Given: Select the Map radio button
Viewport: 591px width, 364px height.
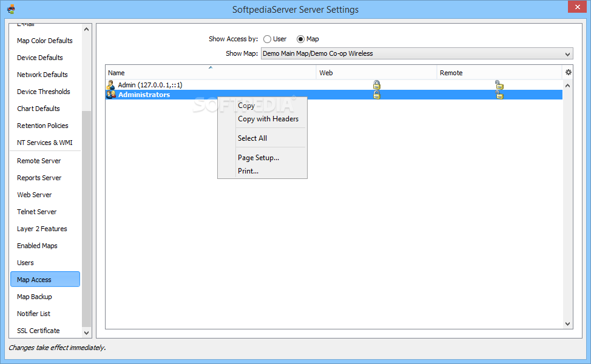Looking at the screenshot, I should click(300, 39).
